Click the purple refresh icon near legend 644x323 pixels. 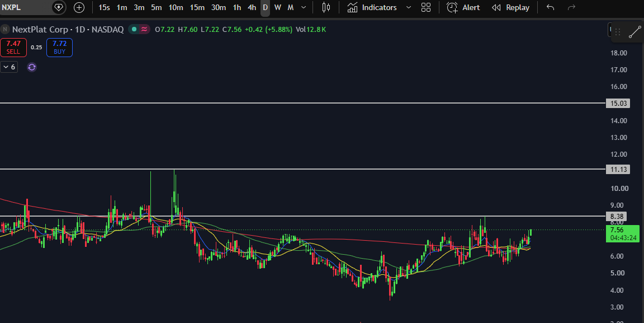point(32,67)
